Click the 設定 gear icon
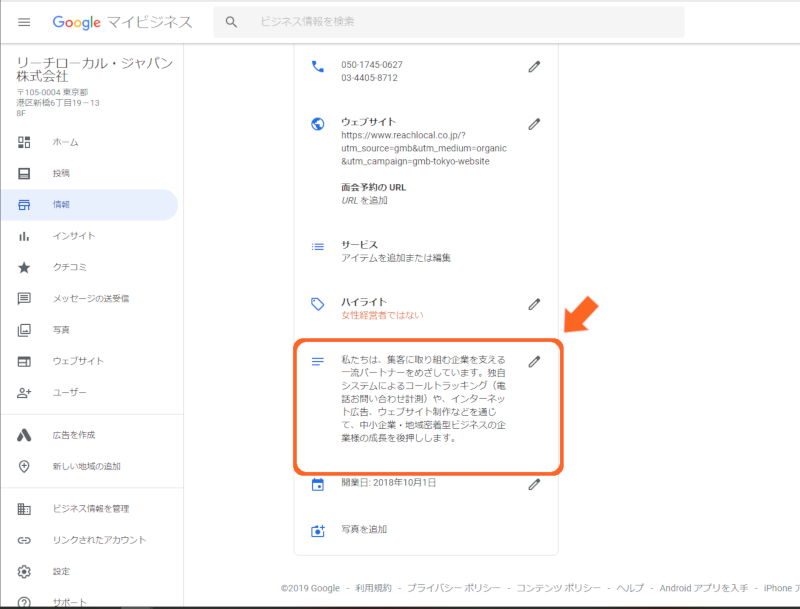The height and width of the screenshot is (609, 800). (24, 572)
